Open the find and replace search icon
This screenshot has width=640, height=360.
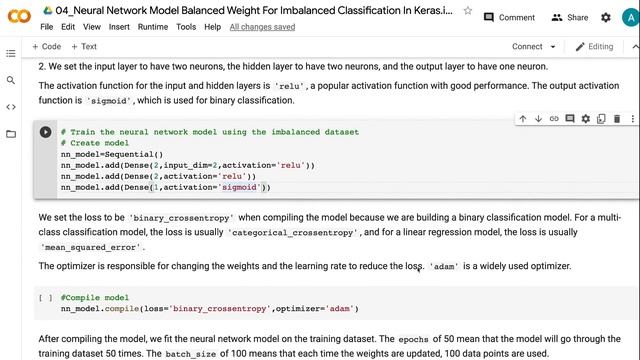click(11, 80)
